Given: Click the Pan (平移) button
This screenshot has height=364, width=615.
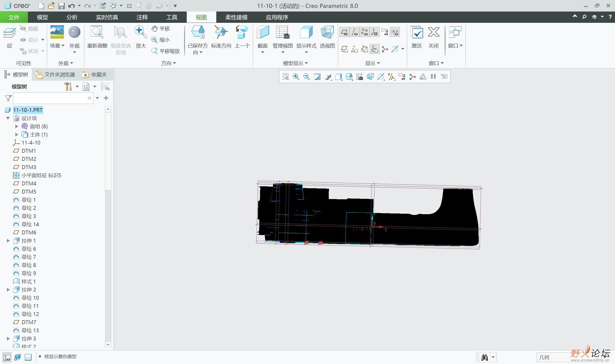Looking at the screenshot, I should click(161, 29).
